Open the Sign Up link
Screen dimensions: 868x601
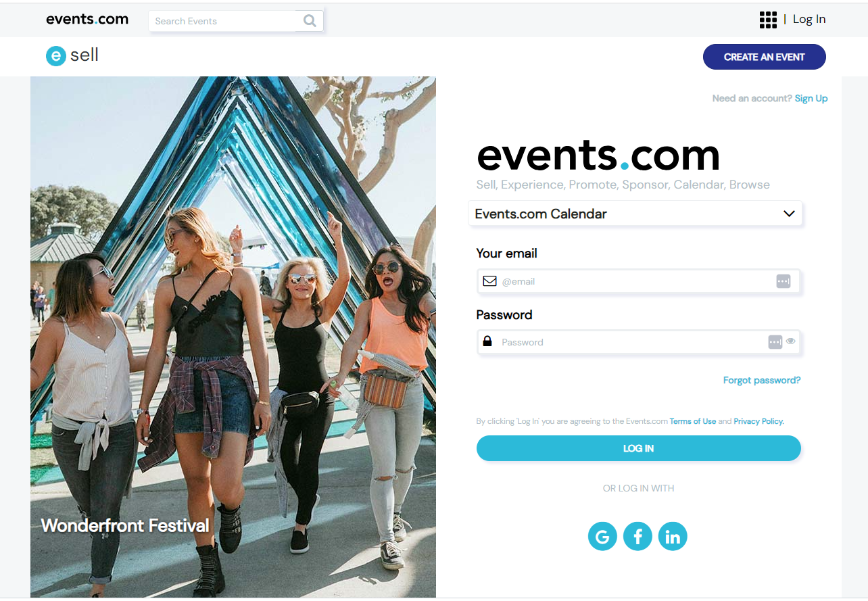(x=811, y=99)
